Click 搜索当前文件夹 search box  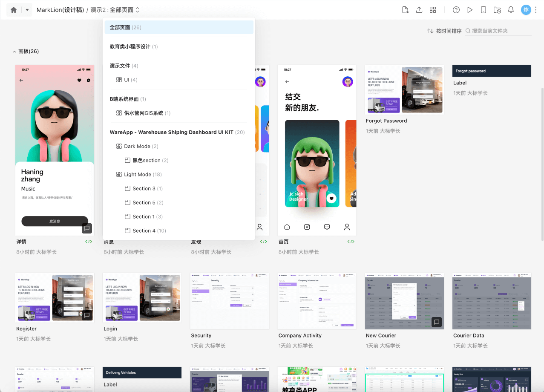[x=494, y=31]
